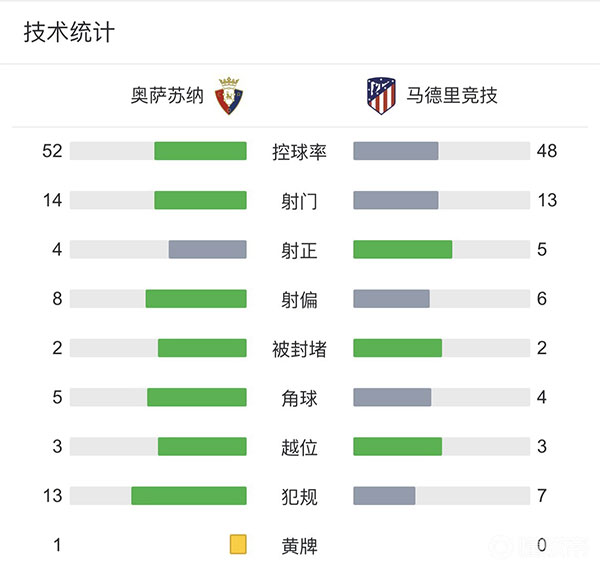The width and height of the screenshot is (600, 565).
Task: Click Atlético's gray shots off target bar
Action: pos(391,298)
